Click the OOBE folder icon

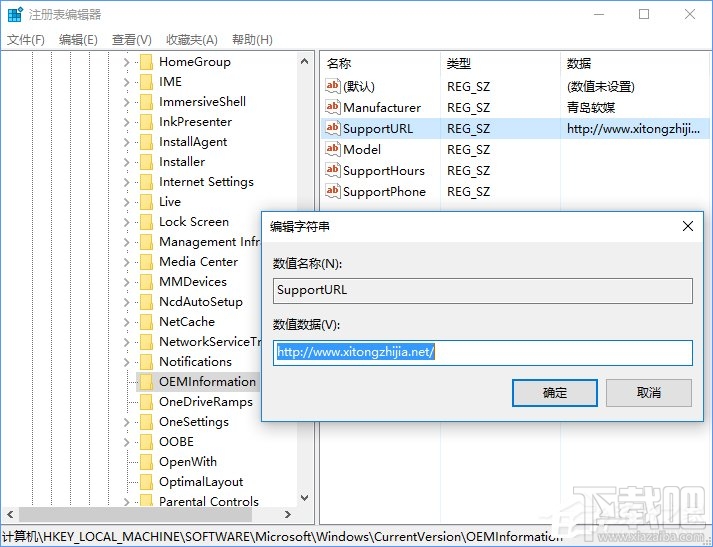tap(146, 442)
